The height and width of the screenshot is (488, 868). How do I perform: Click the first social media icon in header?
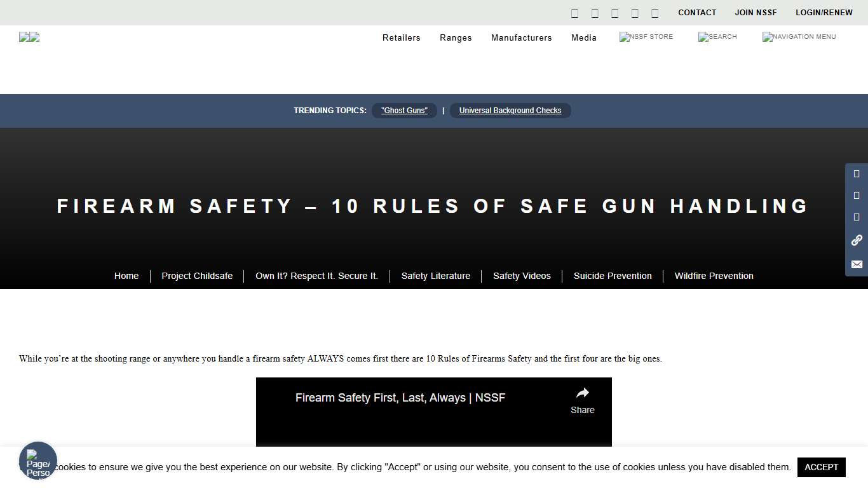(574, 13)
